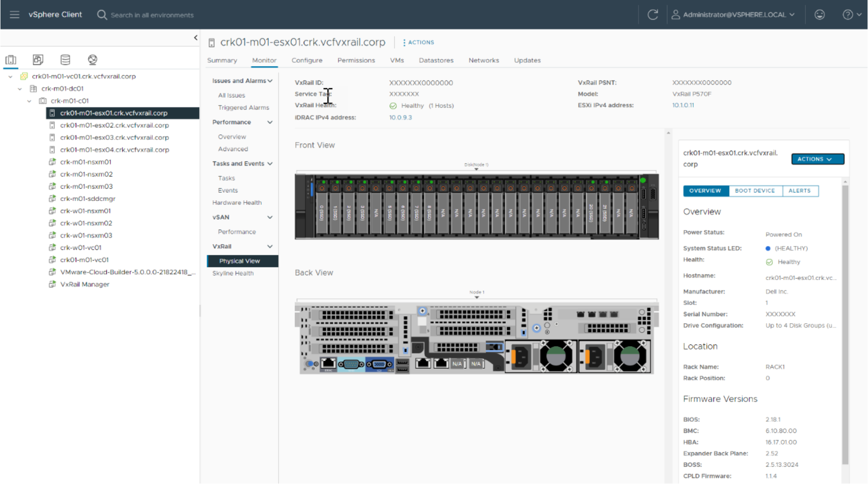Click the cluster icon of crk-m01-c01
This screenshot has width=868, height=484.
43,101
